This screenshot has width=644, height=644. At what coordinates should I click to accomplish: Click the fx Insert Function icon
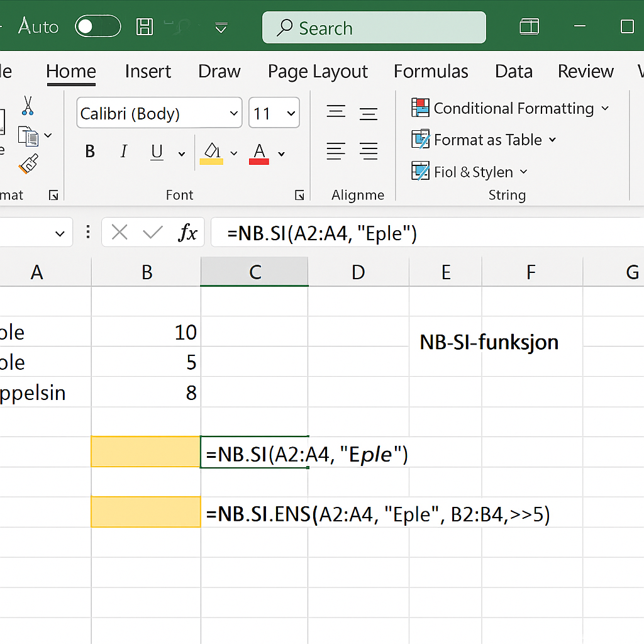(187, 233)
